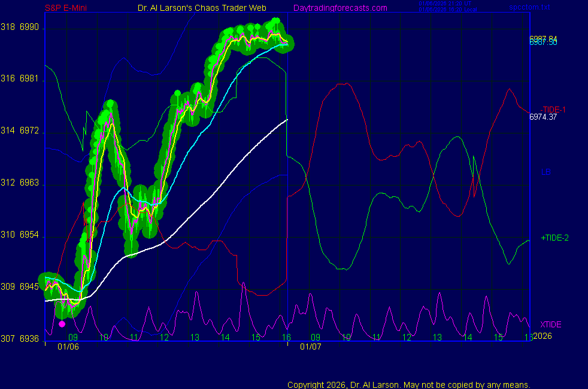
Task: Click the 6963 price axis label
Action: click(x=30, y=183)
